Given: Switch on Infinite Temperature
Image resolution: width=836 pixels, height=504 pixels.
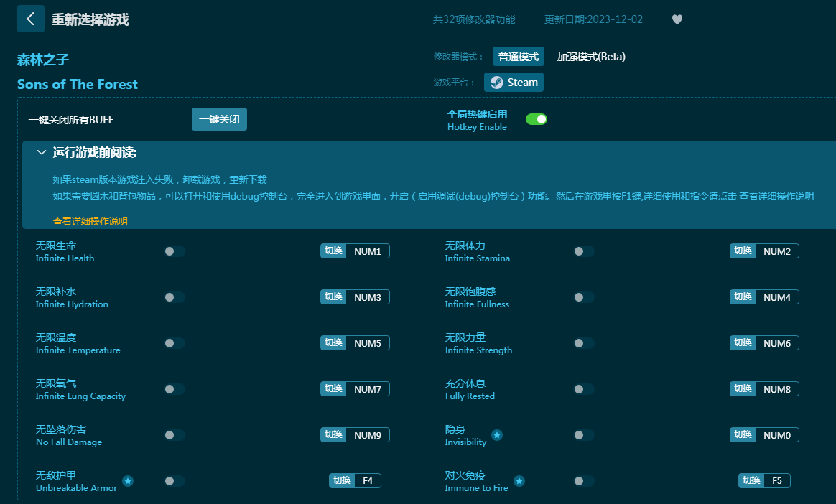Looking at the screenshot, I should coord(175,343).
